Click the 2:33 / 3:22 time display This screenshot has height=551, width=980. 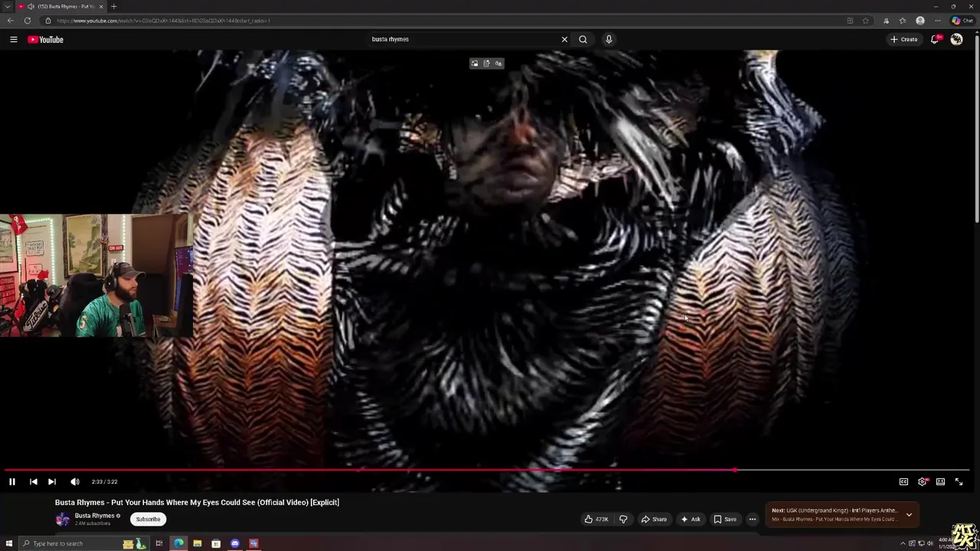(x=104, y=481)
